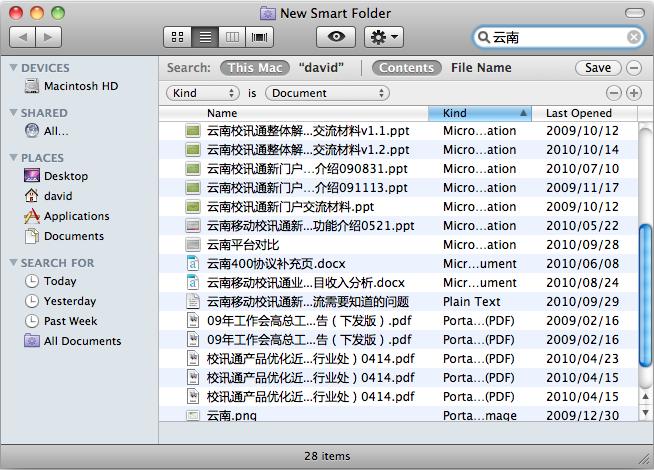Switch to Cover Flow view
This screenshot has width=654, height=470.
pos(261,37)
